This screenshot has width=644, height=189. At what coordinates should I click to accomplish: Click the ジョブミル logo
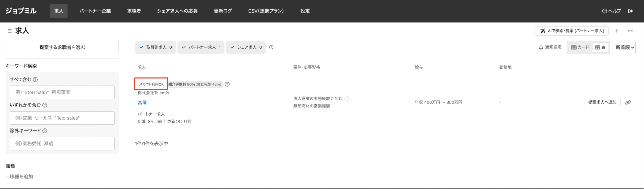pos(21,11)
